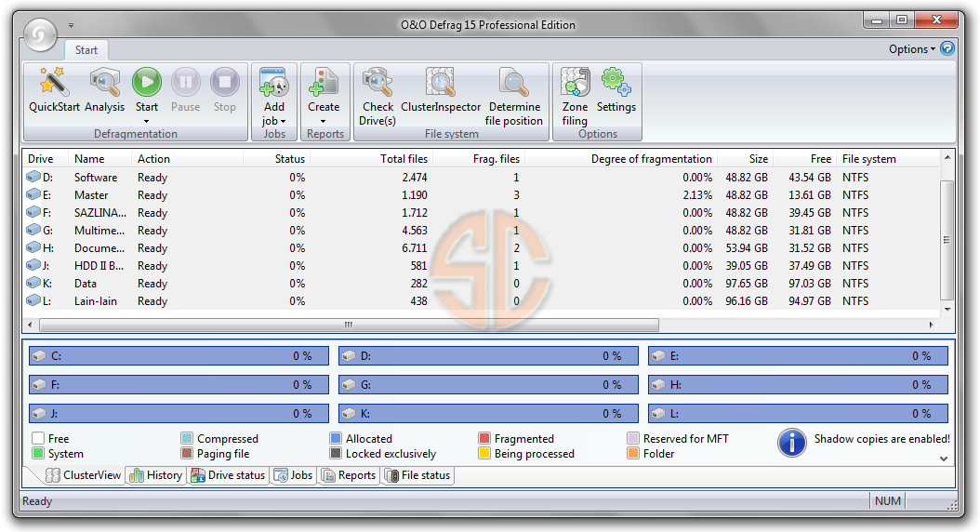
Task: Open the Add job icon
Action: [x=273, y=83]
